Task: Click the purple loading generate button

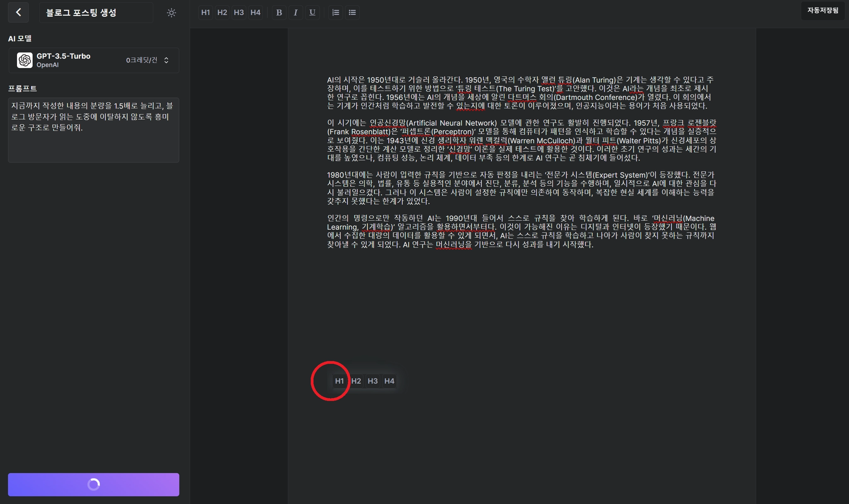Action: tap(94, 485)
